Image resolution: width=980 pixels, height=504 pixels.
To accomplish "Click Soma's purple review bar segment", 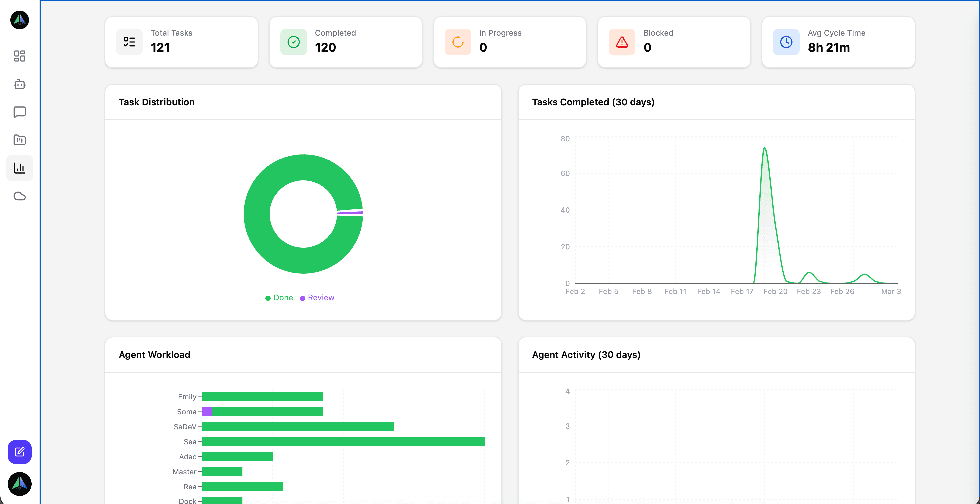I will [x=207, y=411].
